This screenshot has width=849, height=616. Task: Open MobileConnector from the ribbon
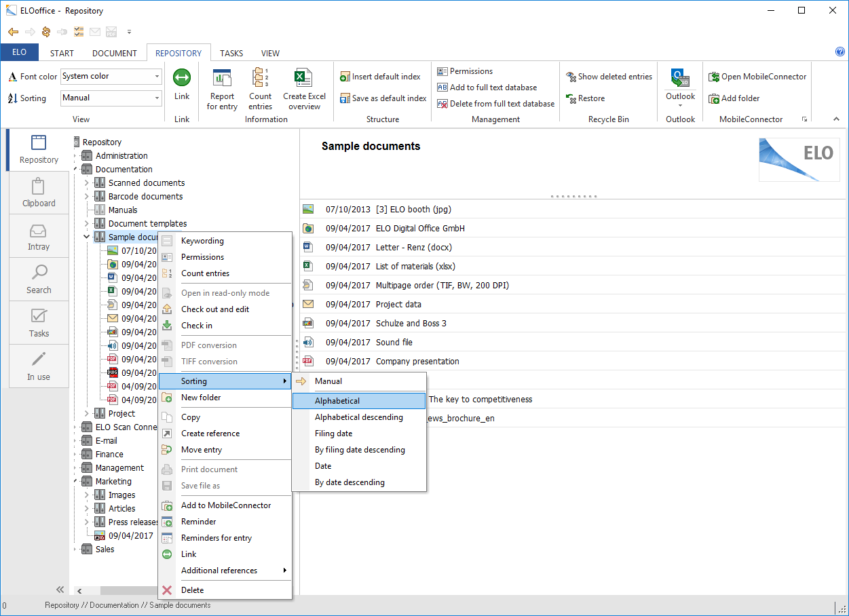tap(757, 77)
